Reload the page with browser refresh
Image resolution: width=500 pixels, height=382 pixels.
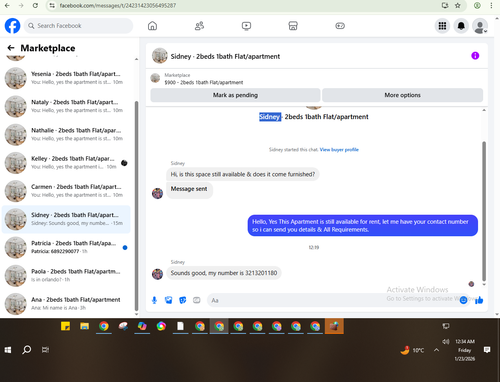click(x=35, y=5)
